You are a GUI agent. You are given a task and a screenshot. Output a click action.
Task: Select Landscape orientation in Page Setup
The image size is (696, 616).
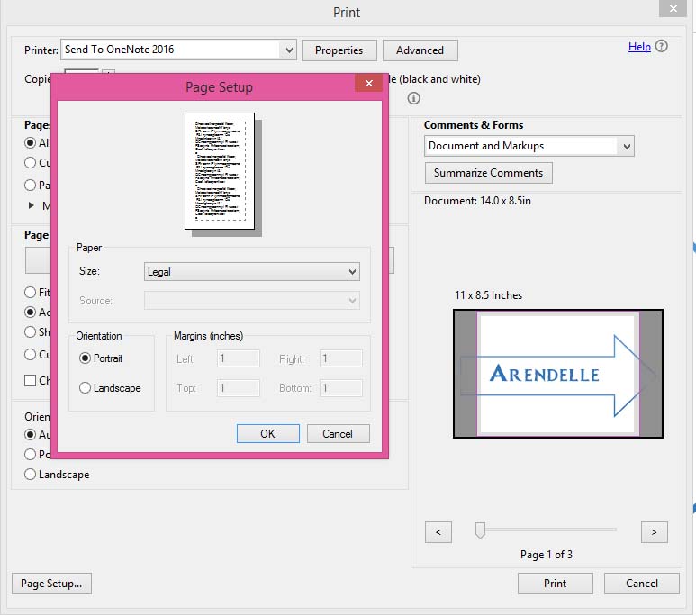pyautogui.click(x=86, y=388)
